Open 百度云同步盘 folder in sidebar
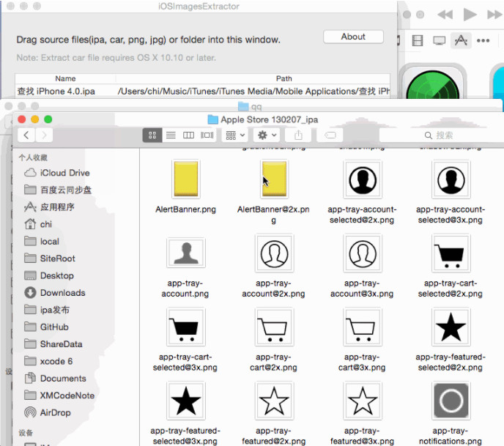 coord(58,190)
